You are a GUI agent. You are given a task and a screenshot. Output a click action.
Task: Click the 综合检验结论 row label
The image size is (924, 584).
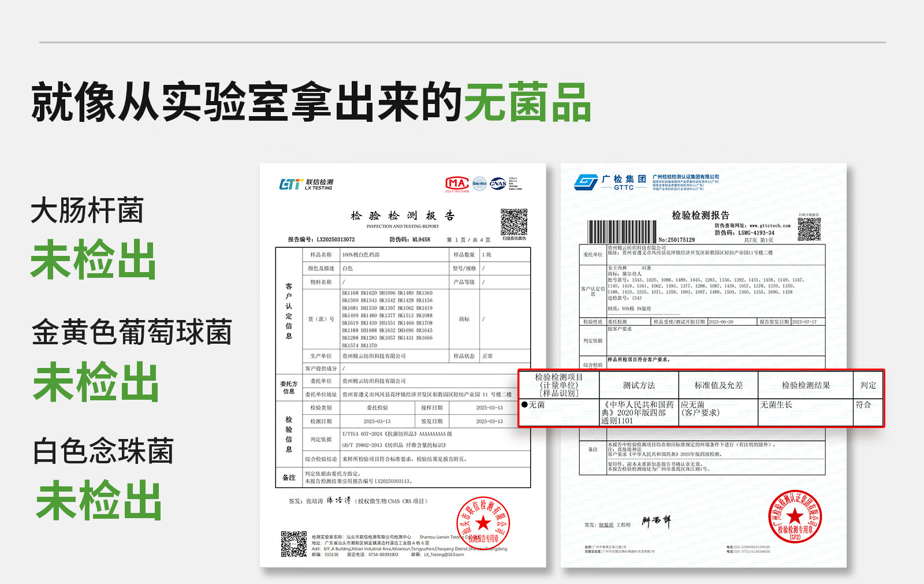click(x=321, y=459)
